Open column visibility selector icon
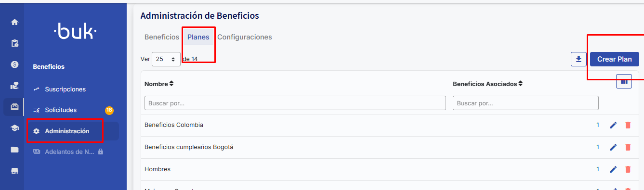The height and width of the screenshot is (190, 644). tap(624, 82)
